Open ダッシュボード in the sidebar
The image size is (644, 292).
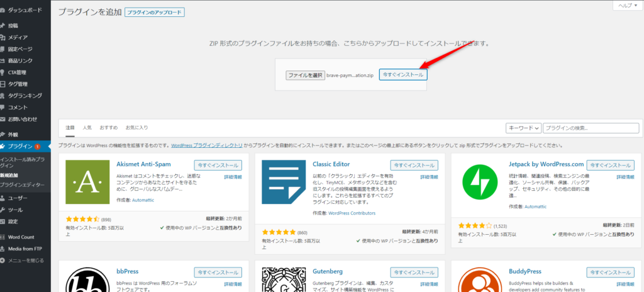pos(25,11)
